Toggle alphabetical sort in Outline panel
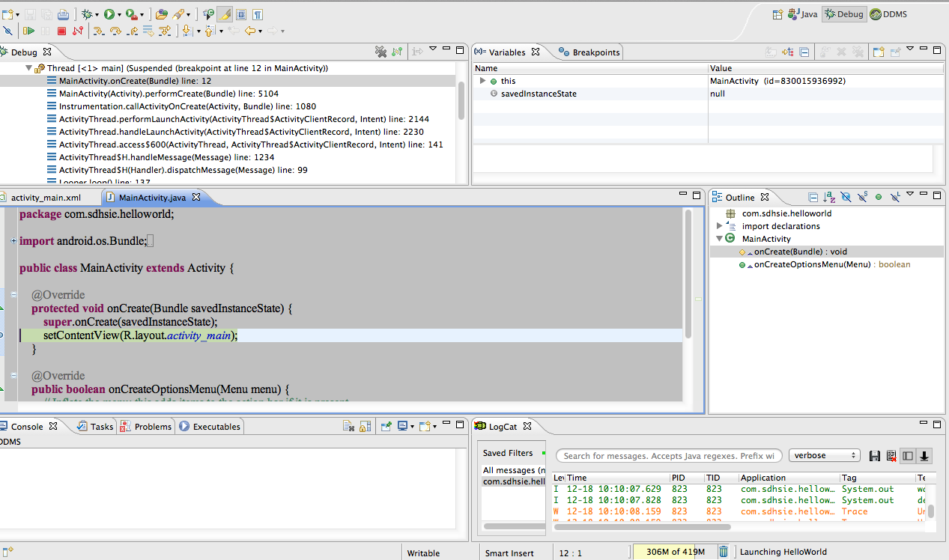Viewport: 949px width, 560px height. (x=829, y=198)
